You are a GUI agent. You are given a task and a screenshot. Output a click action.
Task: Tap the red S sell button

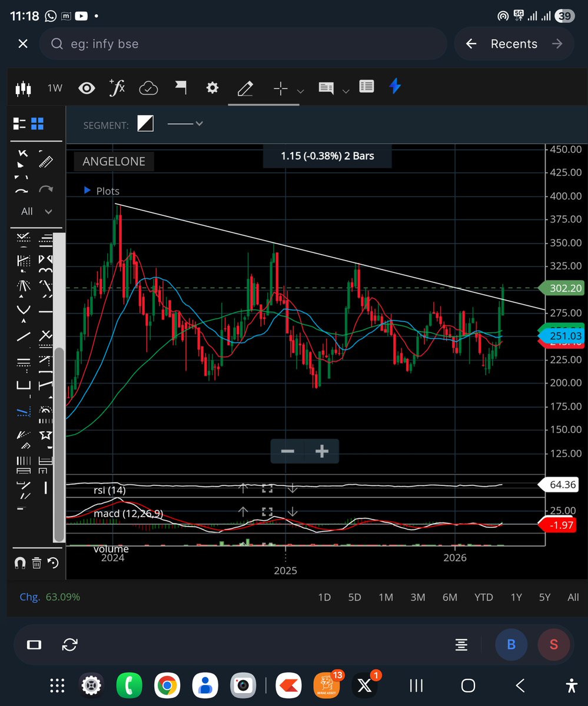tap(554, 644)
